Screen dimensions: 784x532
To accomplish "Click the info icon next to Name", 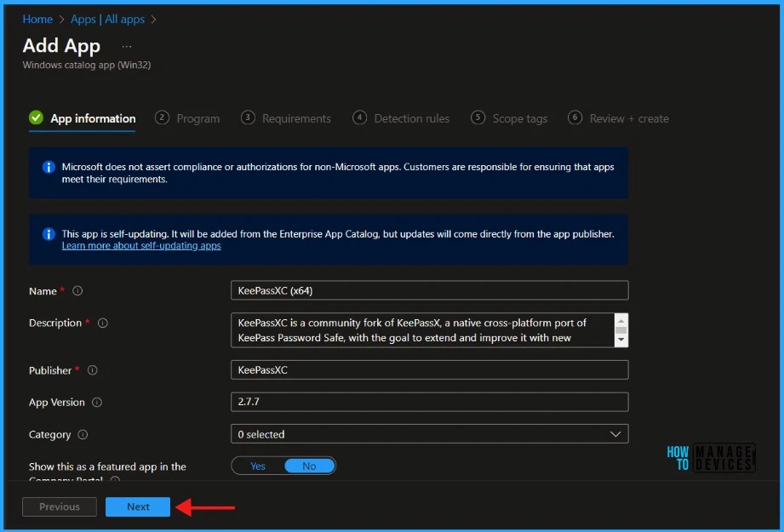I will tap(77, 290).
